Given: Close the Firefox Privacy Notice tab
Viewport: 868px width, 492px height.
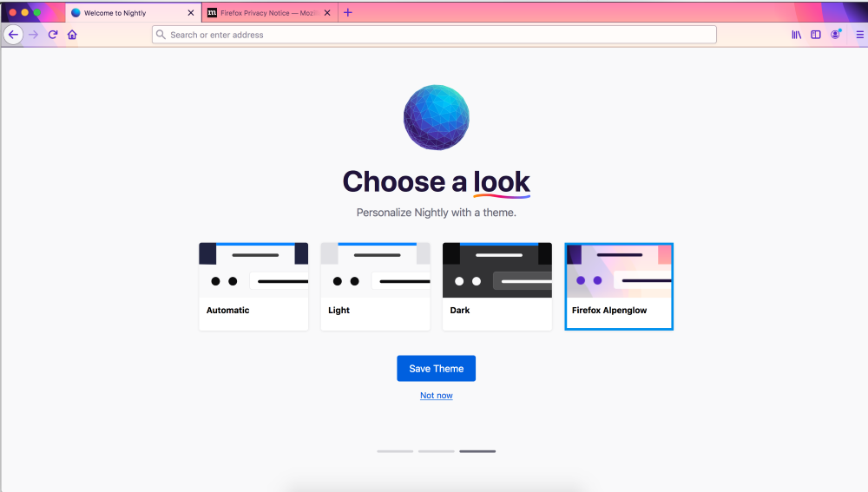Looking at the screenshot, I should [x=327, y=13].
